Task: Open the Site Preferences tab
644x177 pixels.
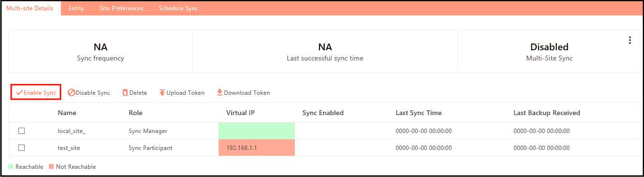Action: click(x=121, y=8)
